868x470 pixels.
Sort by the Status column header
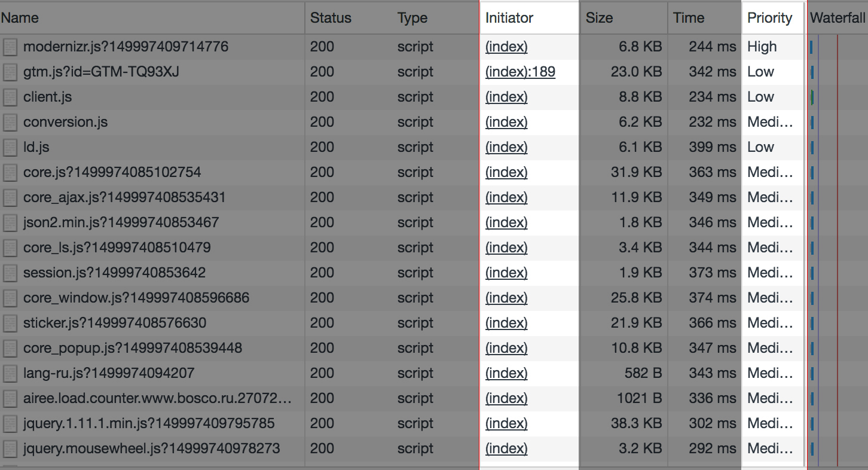(349, 18)
